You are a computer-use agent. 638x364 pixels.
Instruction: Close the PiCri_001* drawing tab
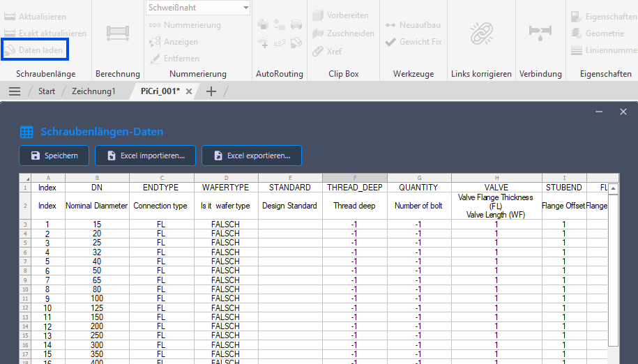click(189, 91)
